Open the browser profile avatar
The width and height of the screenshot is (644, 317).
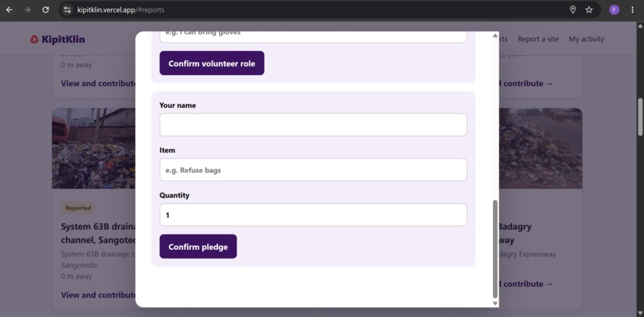[614, 10]
